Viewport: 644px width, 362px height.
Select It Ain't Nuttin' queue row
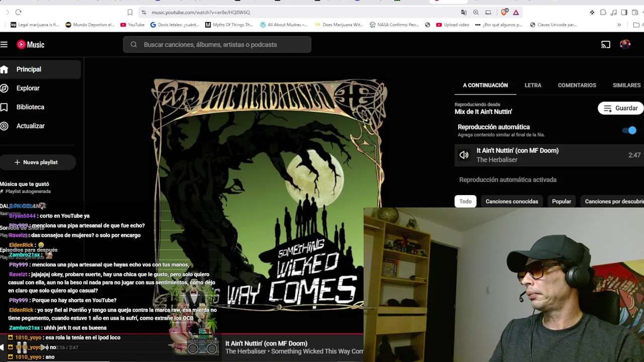tap(549, 155)
